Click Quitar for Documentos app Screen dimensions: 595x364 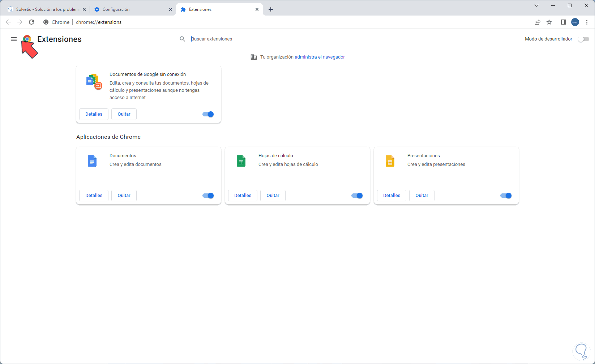pyautogui.click(x=124, y=196)
